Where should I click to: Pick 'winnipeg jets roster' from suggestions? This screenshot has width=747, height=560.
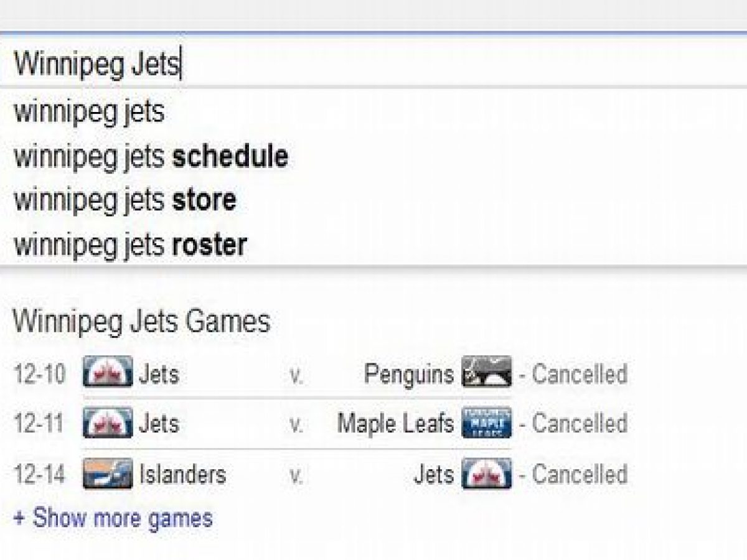pyautogui.click(x=130, y=245)
